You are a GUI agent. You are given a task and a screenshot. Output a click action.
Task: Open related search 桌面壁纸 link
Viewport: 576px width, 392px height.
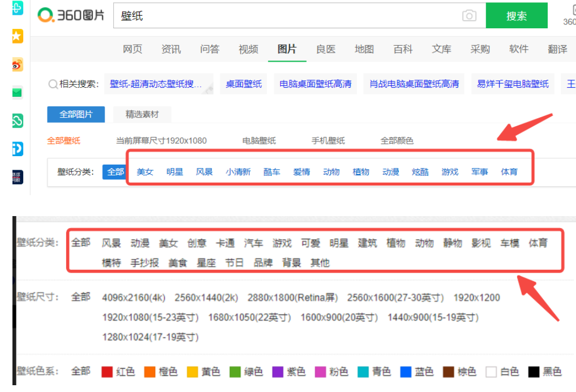[244, 84]
